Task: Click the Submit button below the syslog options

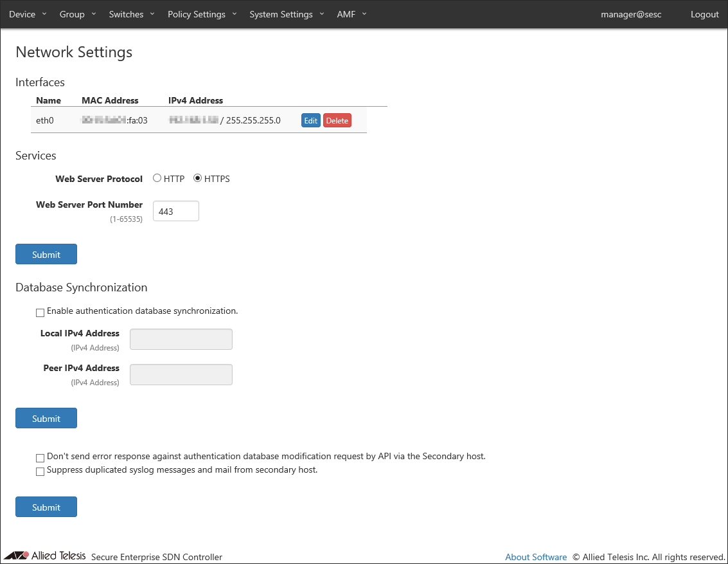Action: 46,507
